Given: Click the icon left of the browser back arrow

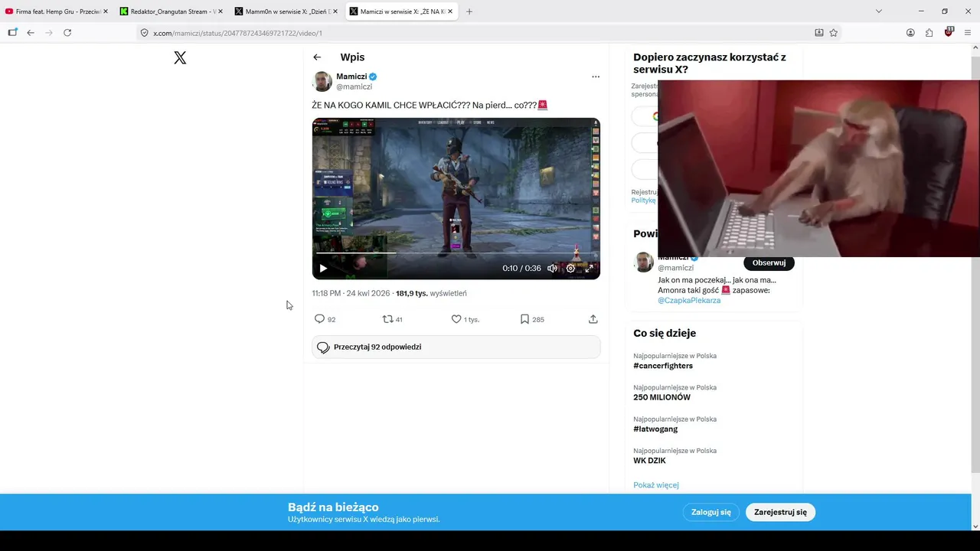Looking at the screenshot, I should 12,33.
